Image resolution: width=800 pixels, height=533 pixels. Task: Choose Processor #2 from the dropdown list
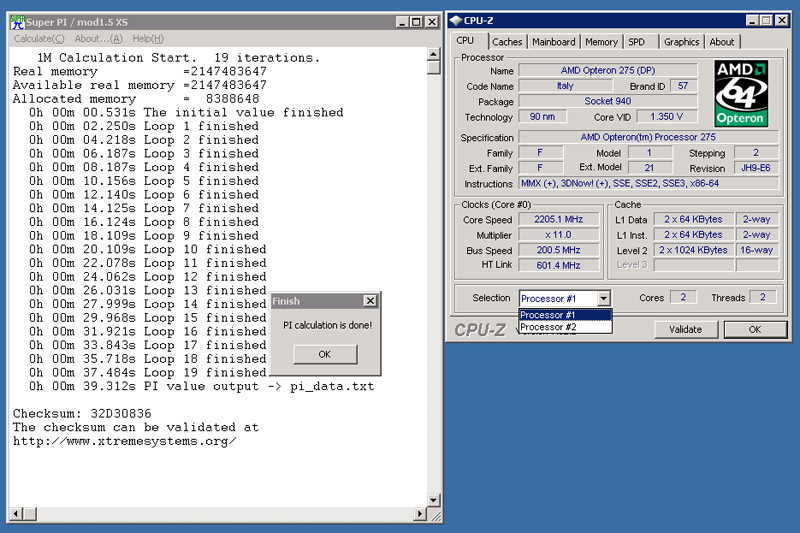pos(565,327)
